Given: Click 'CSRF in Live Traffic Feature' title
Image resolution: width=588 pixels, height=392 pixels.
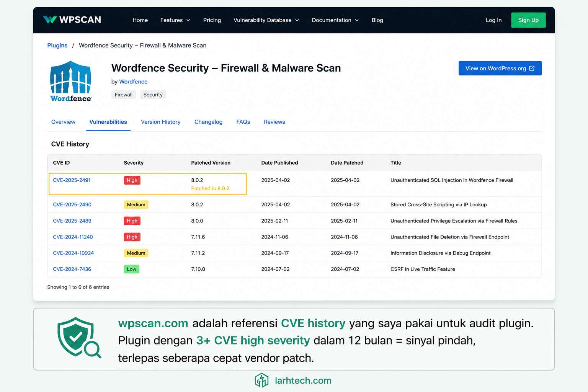Looking at the screenshot, I should pyautogui.click(x=423, y=269).
